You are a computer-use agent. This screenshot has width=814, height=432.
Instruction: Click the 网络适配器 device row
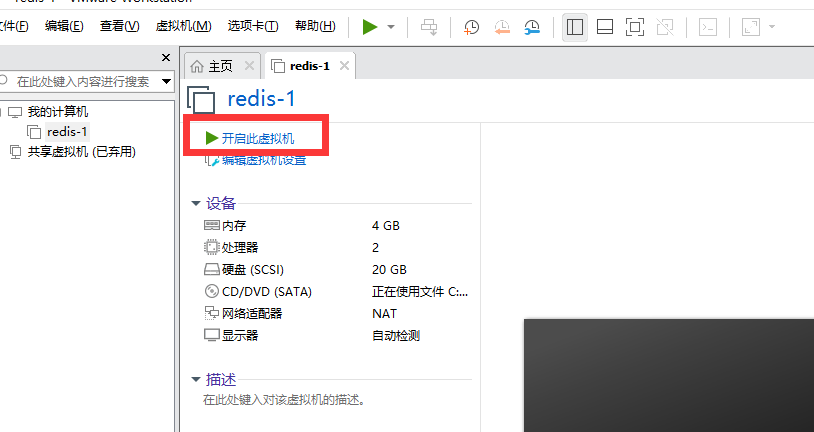click(x=337, y=313)
